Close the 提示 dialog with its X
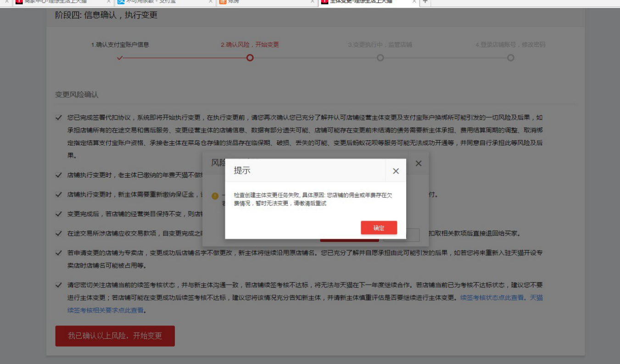Viewport: 620px width, 364px height. [x=396, y=171]
